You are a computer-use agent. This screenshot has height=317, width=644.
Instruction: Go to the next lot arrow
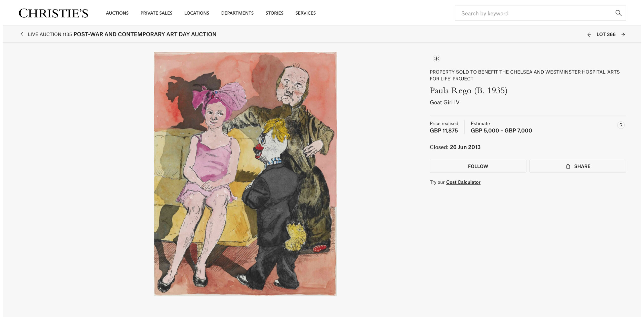tap(623, 35)
